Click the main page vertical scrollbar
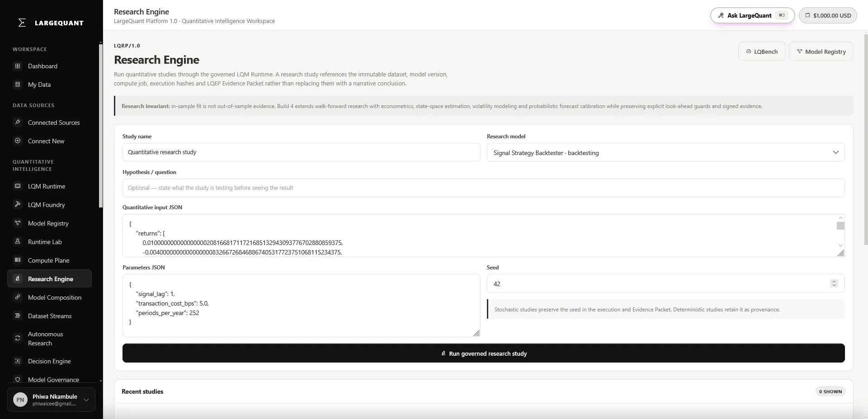Image resolution: width=868 pixels, height=419 pixels. (866, 139)
